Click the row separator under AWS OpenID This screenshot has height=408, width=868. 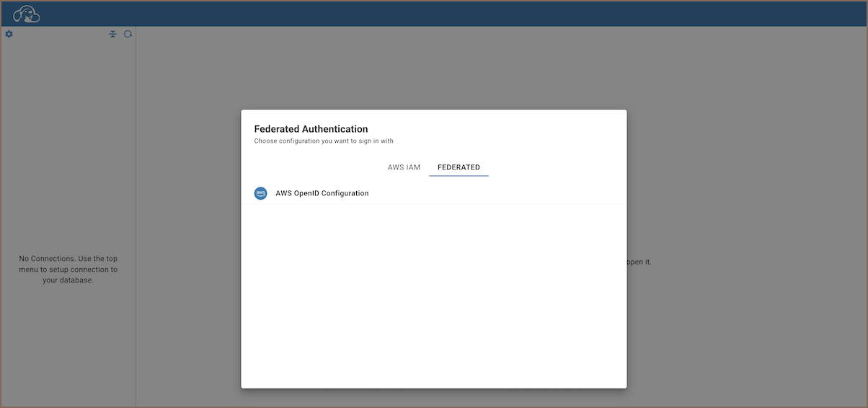coord(433,204)
